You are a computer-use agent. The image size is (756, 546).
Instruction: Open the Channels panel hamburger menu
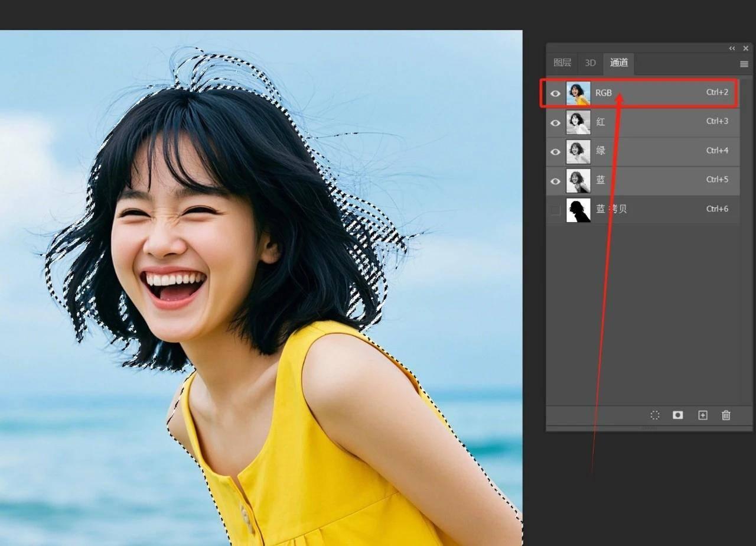[x=744, y=64]
